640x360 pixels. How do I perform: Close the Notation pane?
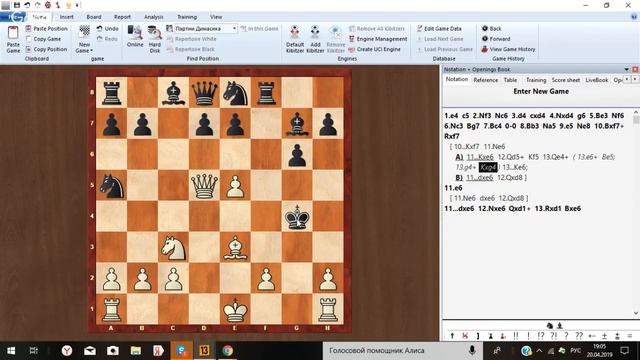point(635,69)
